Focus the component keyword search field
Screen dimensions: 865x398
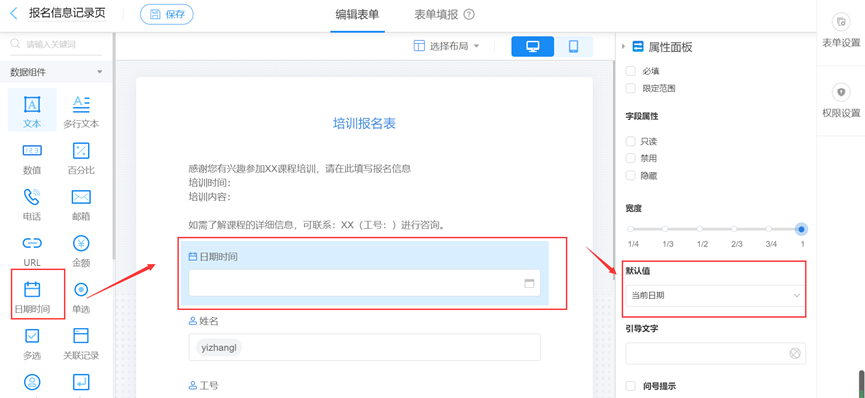56,44
